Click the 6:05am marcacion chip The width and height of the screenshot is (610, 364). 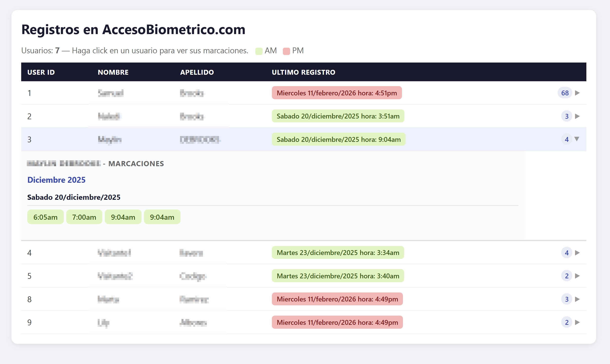pos(45,217)
